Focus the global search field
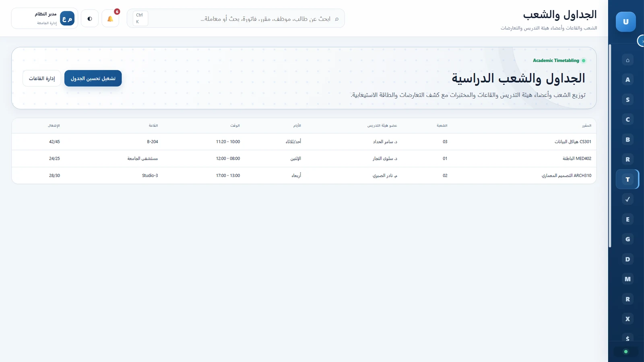The image size is (644, 362). click(x=236, y=19)
